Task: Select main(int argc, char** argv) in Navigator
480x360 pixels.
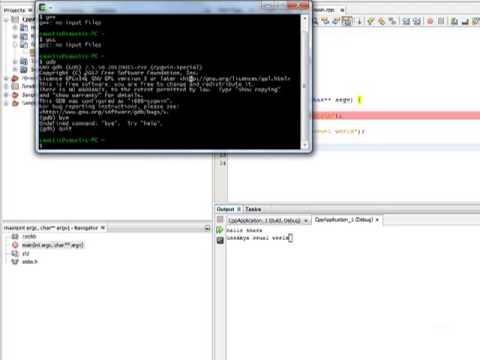Action: click(53, 245)
